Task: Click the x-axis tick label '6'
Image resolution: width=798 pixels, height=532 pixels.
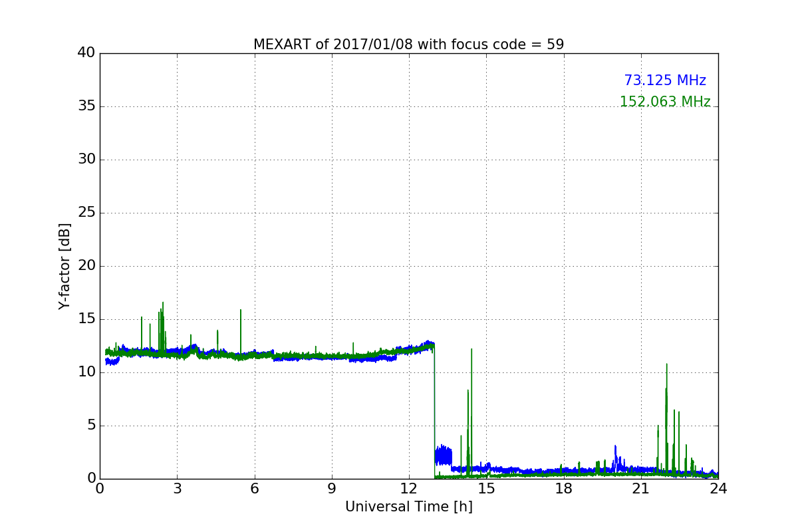Action: point(254,489)
